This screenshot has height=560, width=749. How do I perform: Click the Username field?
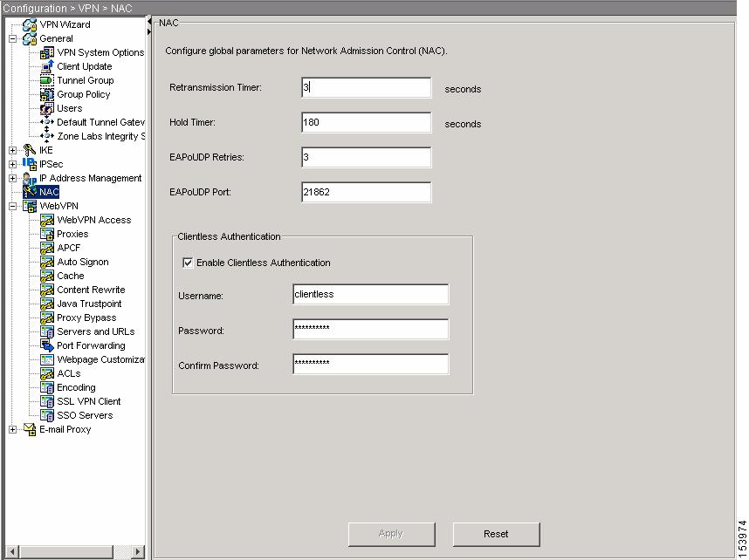coord(371,295)
